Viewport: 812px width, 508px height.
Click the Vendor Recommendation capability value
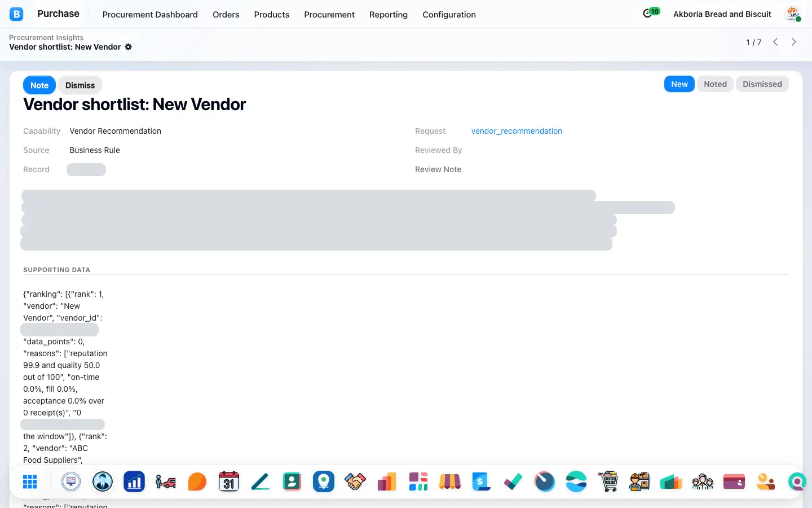pos(116,131)
